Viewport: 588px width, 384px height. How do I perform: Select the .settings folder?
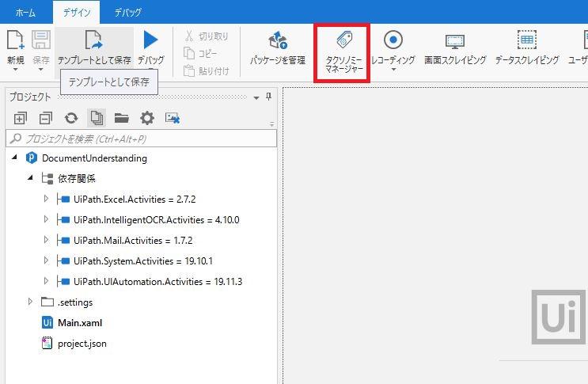pyautogui.click(x=75, y=302)
